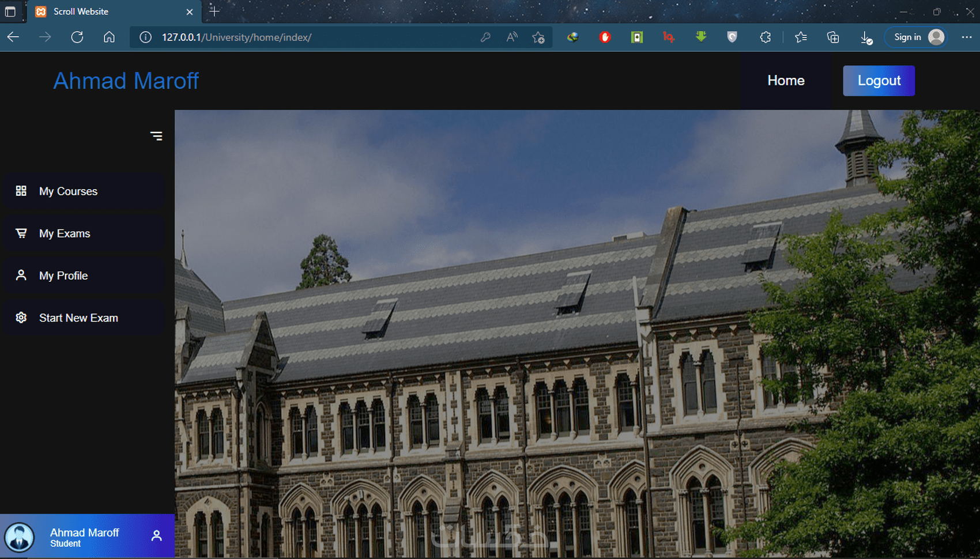
Task: Add this page to favorites
Action: click(x=538, y=37)
